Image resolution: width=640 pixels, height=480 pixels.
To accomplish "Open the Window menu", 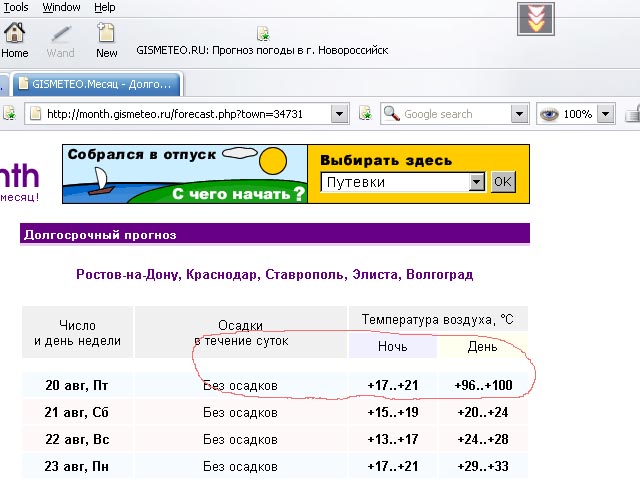I will click(61, 7).
